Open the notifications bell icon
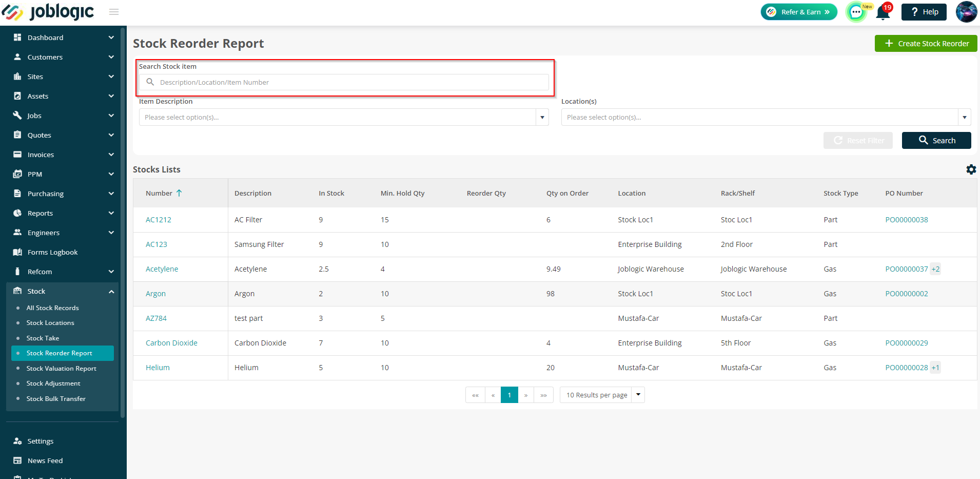980x479 pixels. [x=883, y=12]
